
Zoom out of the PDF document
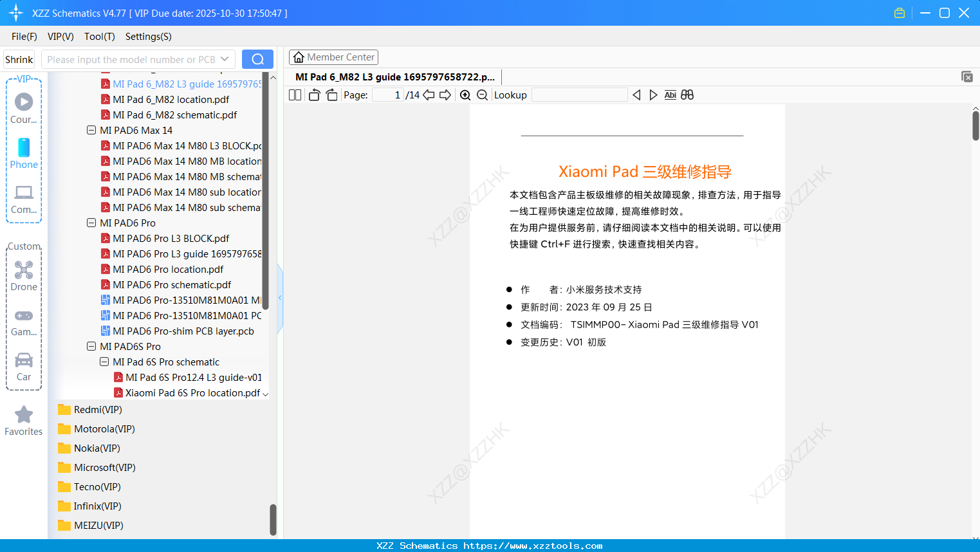click(x=481, y=95)
